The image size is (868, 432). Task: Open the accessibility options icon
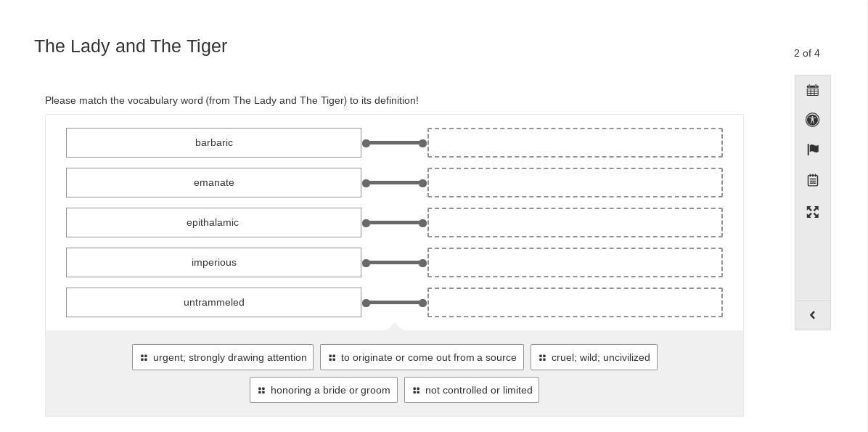812,120
